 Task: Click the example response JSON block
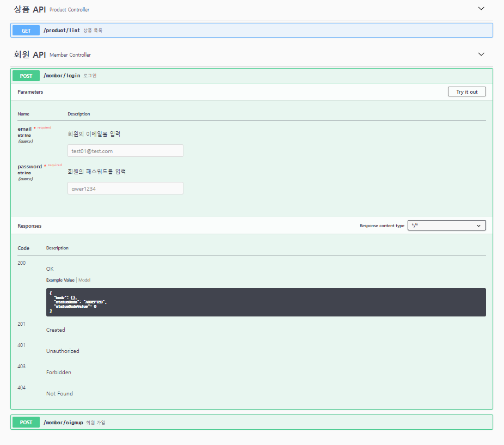tap(266, 302)
